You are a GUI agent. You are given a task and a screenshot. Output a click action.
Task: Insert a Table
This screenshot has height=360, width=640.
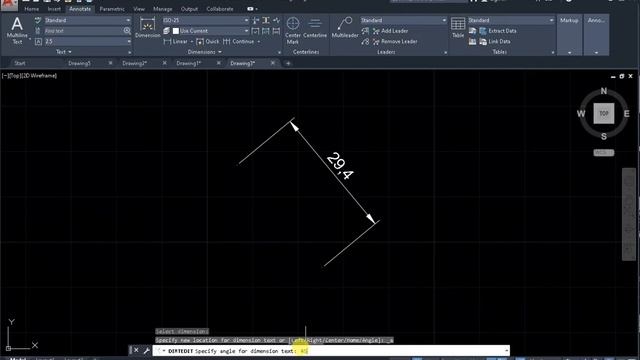tap(458, 27)
